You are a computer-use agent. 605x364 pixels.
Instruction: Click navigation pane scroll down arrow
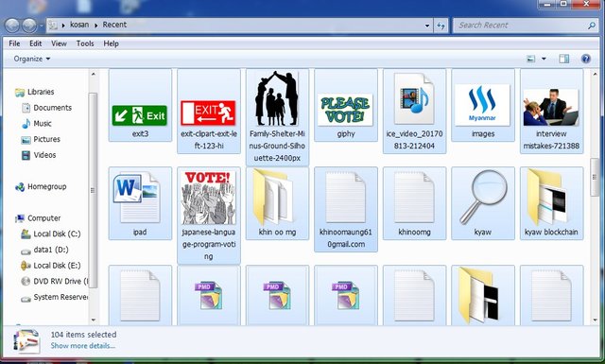coord(93,320)
